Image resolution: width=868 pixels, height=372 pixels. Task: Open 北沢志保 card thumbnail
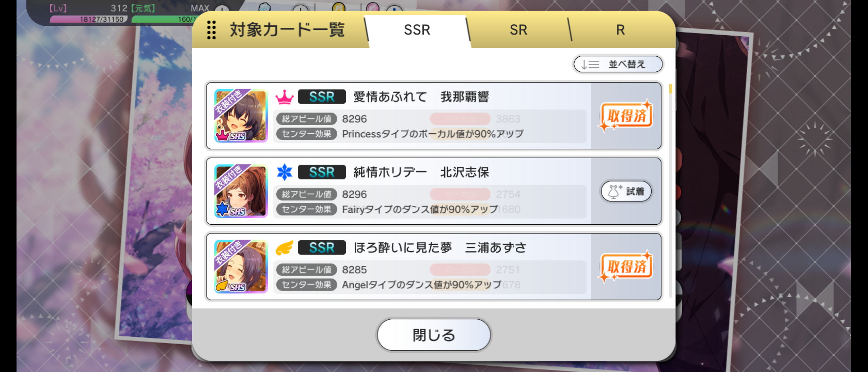(x=241, y=191)
